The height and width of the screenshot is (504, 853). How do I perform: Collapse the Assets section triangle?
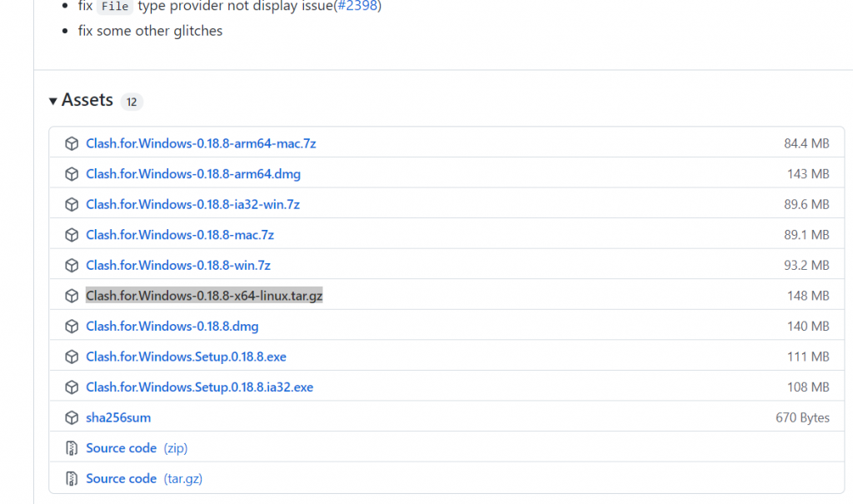tap(52, 101)
